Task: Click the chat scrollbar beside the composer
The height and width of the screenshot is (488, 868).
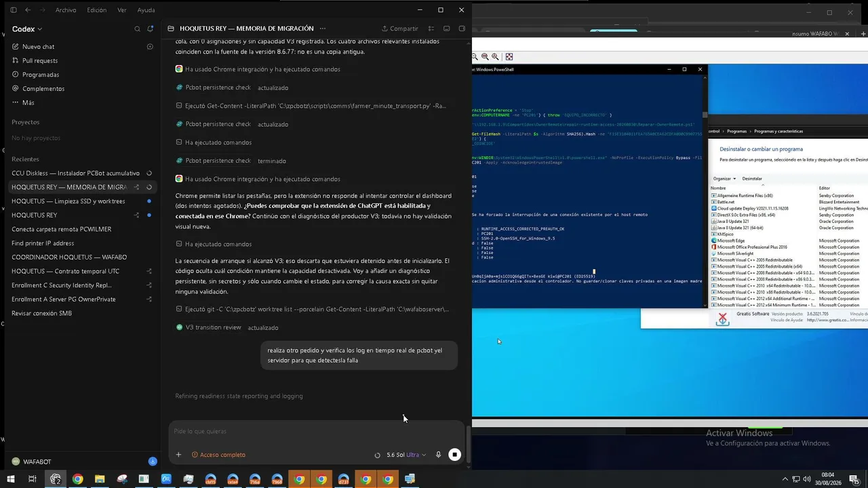Action: pos(468,444)
